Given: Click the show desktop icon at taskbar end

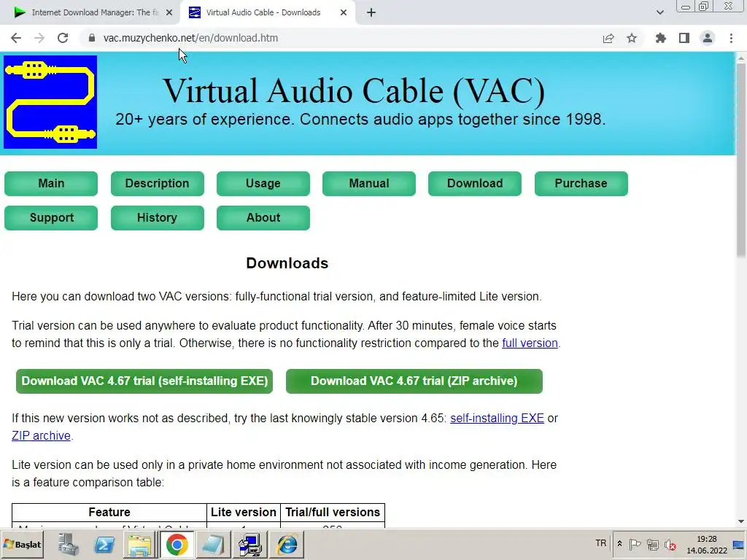Looking at the screenshot, I should tap(739, 544).
